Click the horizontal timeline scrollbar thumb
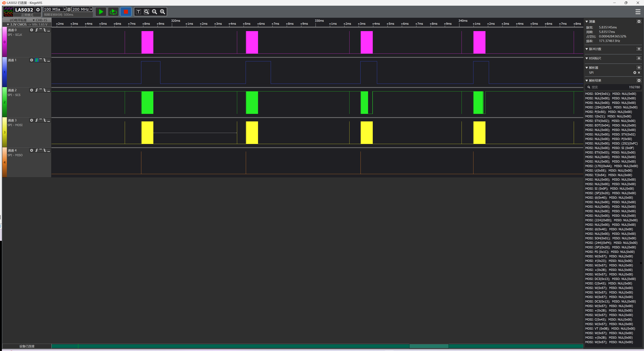 tap(429, 346)
